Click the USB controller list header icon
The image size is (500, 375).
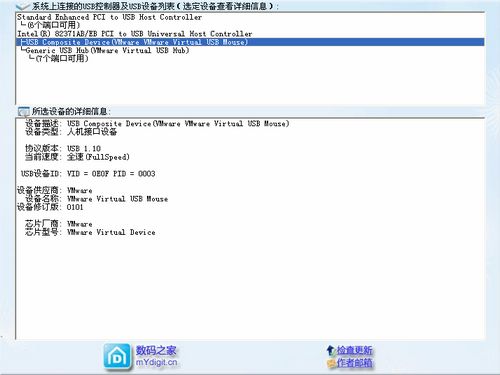23,6
